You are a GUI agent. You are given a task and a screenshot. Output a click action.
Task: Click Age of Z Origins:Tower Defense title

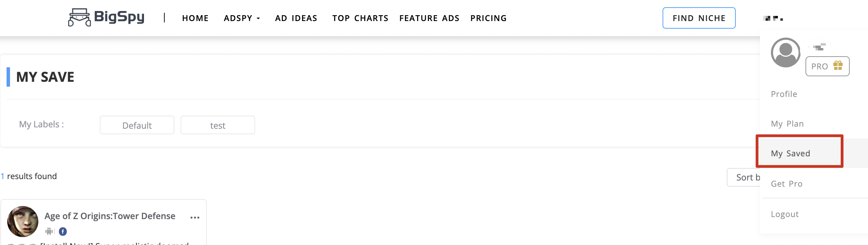(110, 216)
